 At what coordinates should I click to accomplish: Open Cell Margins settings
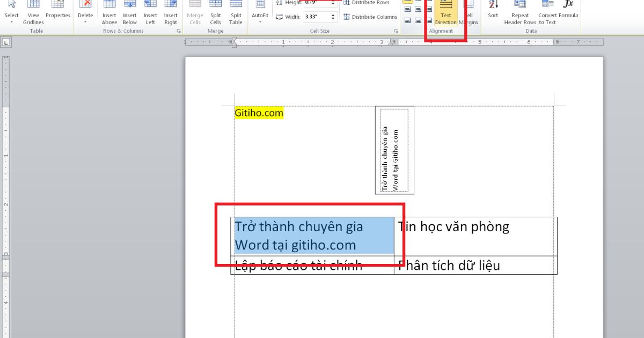tap(468, 12)
